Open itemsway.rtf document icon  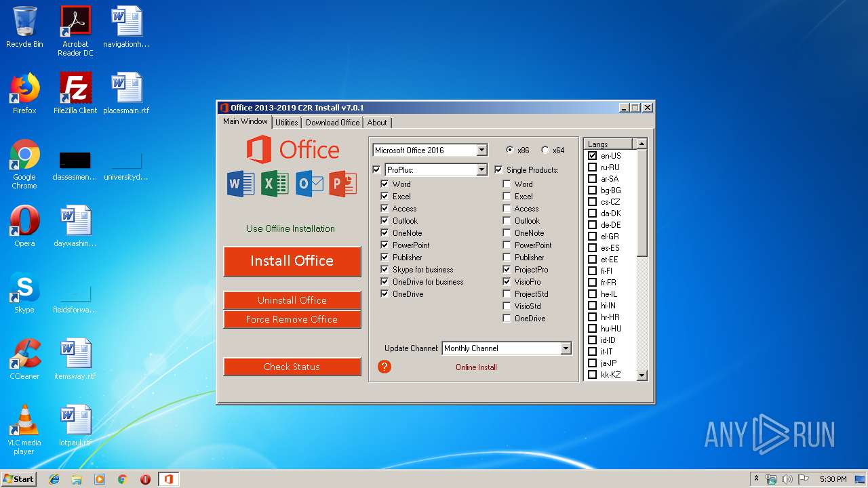(75, 359)
